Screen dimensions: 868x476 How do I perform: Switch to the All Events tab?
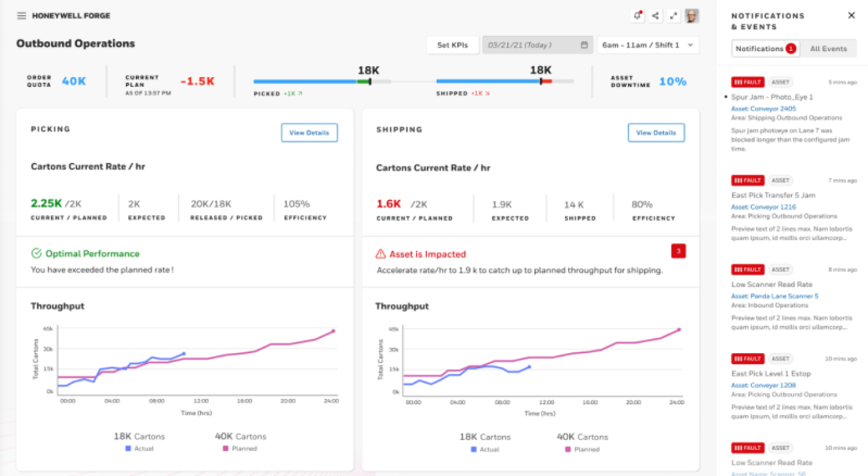click(828, 49)
